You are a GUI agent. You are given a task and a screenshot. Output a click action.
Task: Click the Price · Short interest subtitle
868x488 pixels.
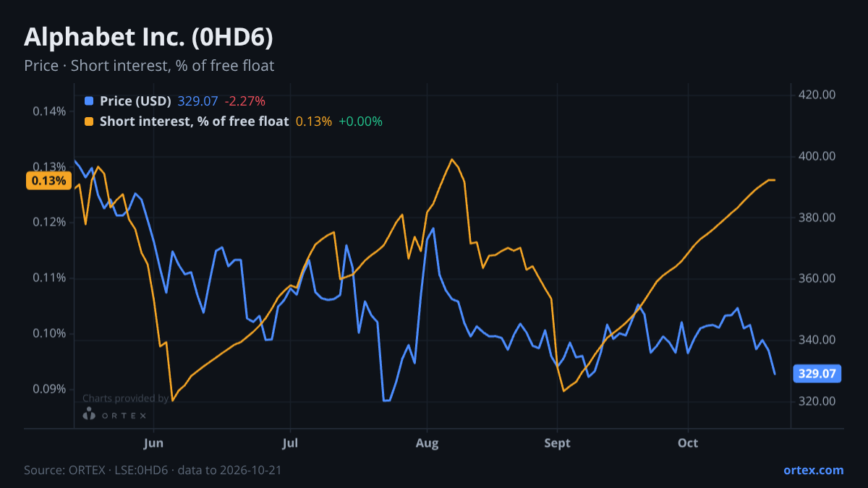pyautogui.click(x=149, y=66)
